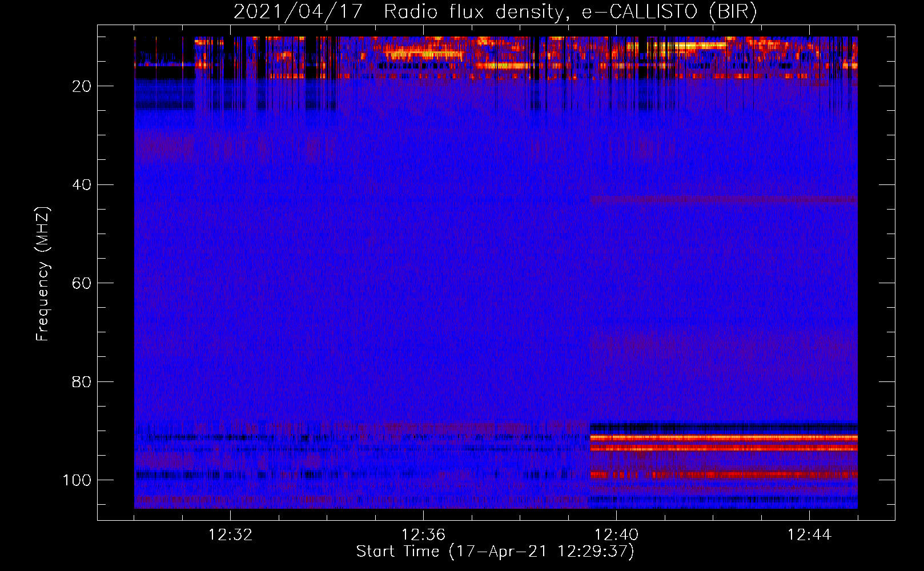Click the 20 MHz frequency tick label
The image size is (924, 571).
pyautogui.click(x=82, y=86)
